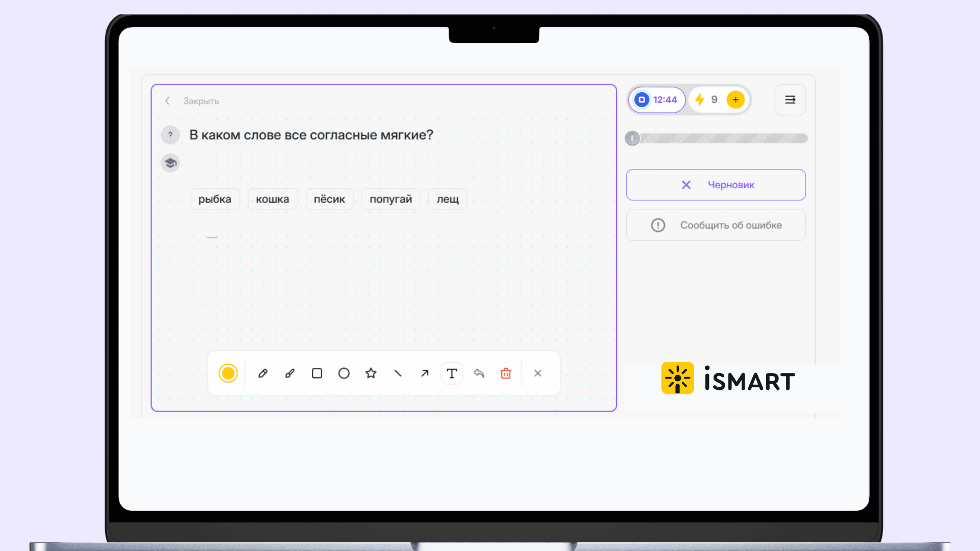This screenshot has height=551, width=980.
Task: Select the text tool
Action: (x=452, y=373)
